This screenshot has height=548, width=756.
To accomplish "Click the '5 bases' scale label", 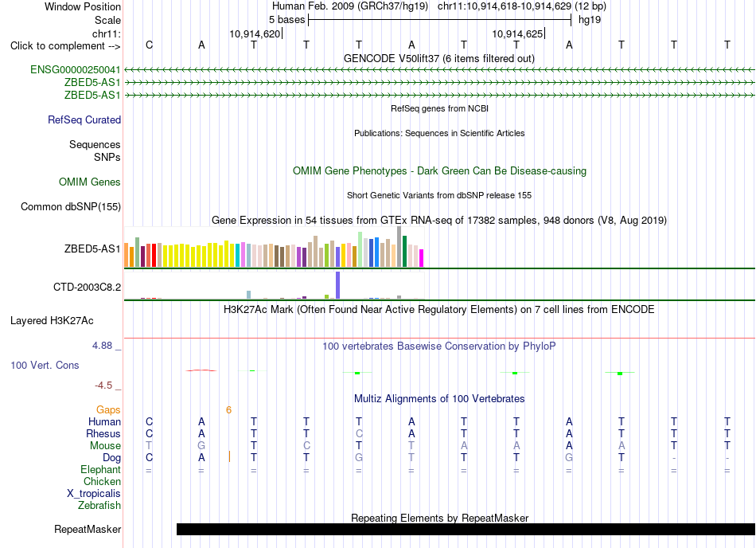I will click(x=286, y=20).
